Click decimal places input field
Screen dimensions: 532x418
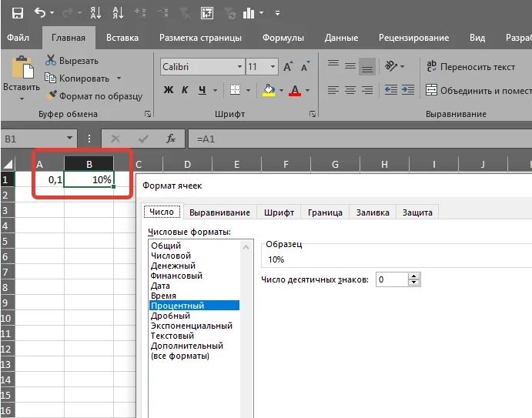pos(392,279)
